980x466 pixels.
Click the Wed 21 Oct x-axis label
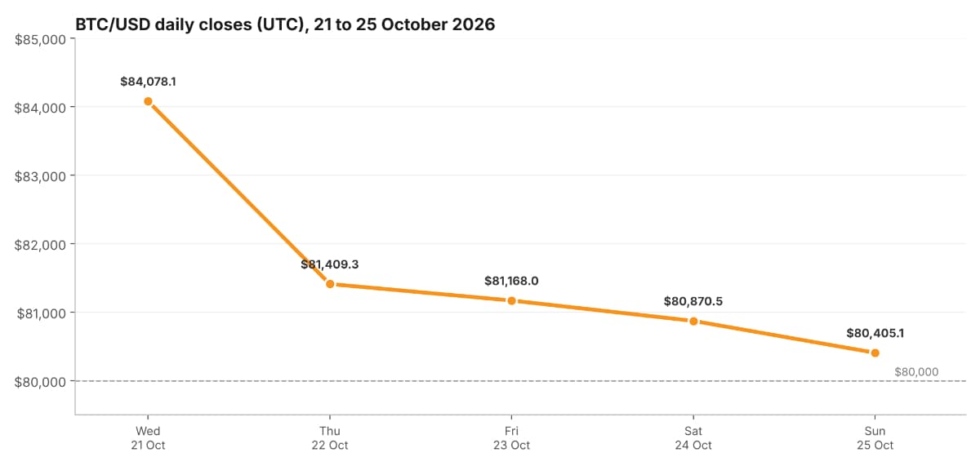(148, 437)
